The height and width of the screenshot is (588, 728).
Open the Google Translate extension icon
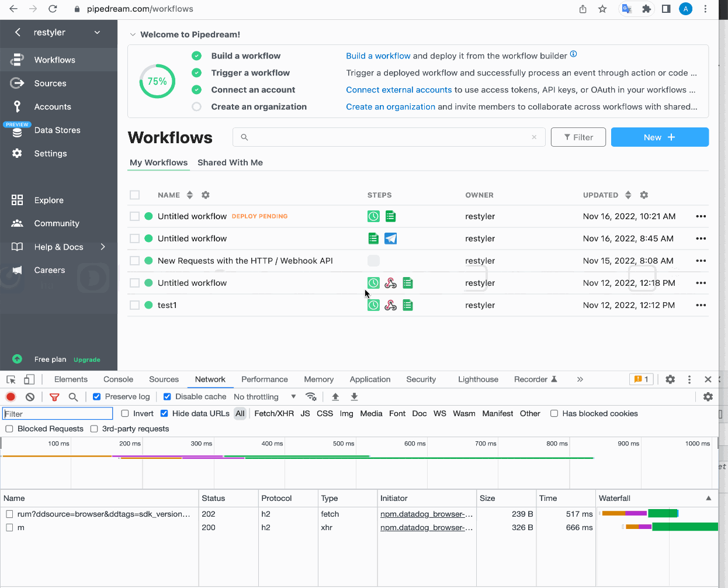coord(627,9)
